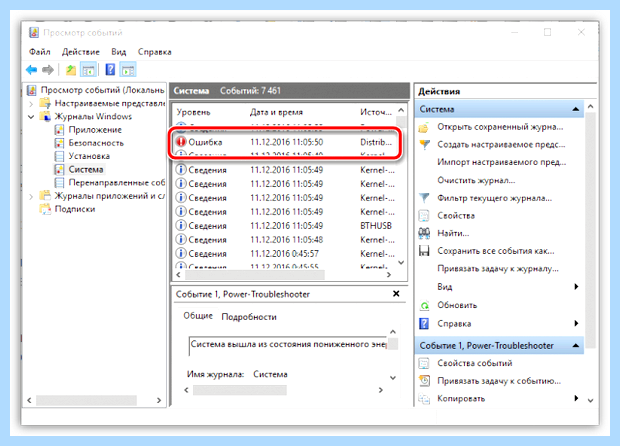The height and width of the screenshot is (446, 620).
Task: Click the tree pane horizontal scrollbar right arrow
Action: (x=159, y=400)
